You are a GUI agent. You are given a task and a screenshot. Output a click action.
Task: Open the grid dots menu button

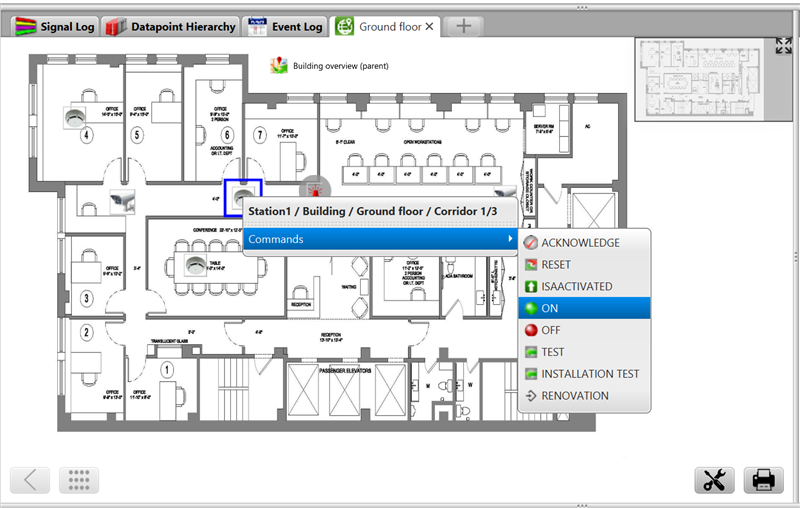point(79,480)
